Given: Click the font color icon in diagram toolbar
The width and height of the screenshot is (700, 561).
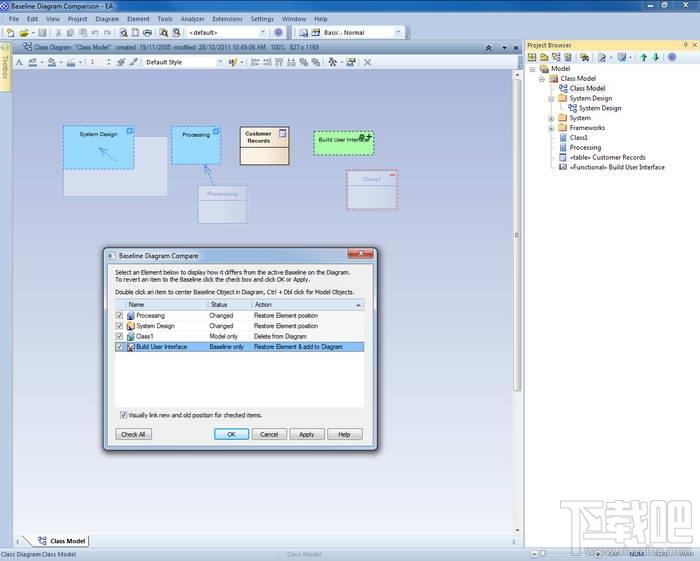Looking at the screenshot, I should coord(33,62).
